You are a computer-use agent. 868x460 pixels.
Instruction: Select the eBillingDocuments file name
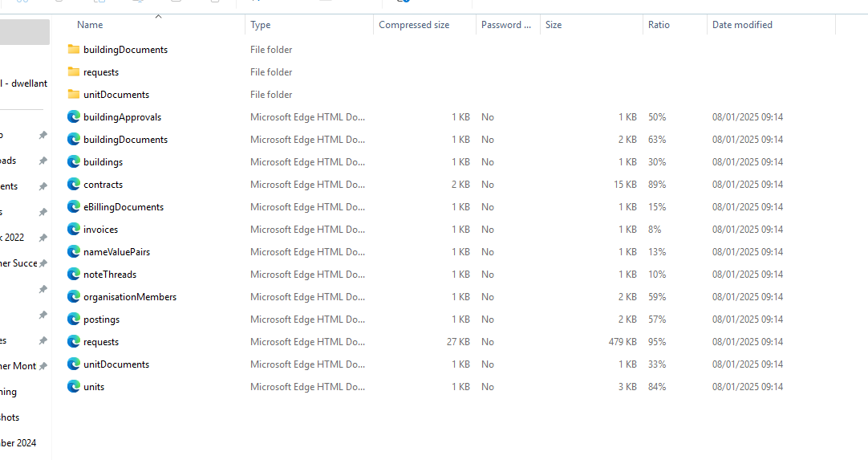(x=123, y=207)
